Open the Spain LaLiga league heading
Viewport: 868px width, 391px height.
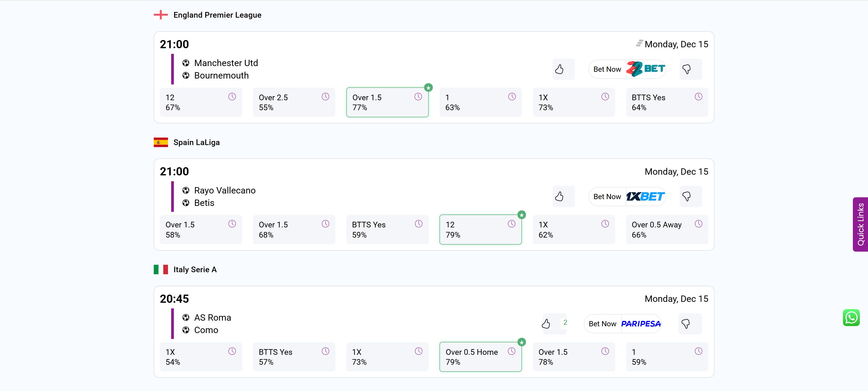(x=196, y=143)
